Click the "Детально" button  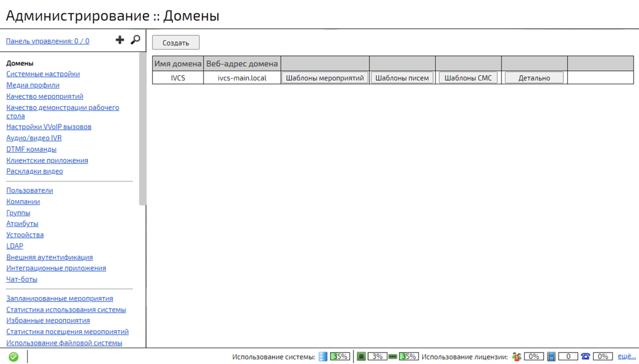pos(534,78)
